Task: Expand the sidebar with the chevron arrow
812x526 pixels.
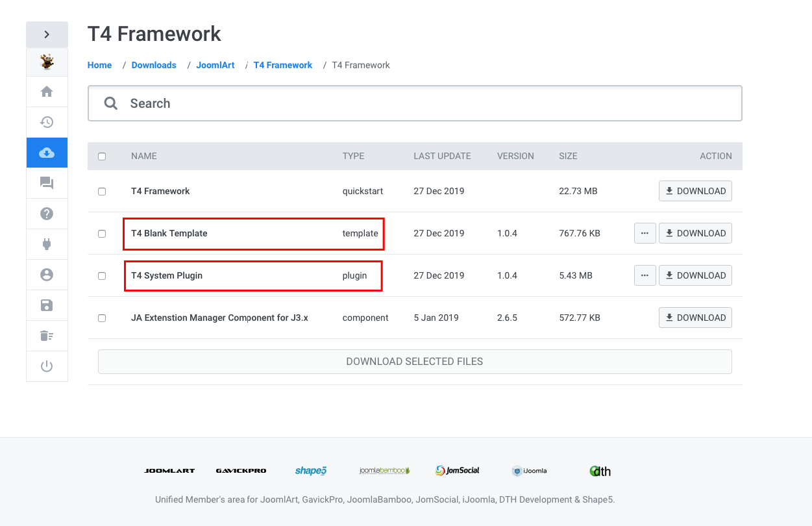Action: [47, 34]
